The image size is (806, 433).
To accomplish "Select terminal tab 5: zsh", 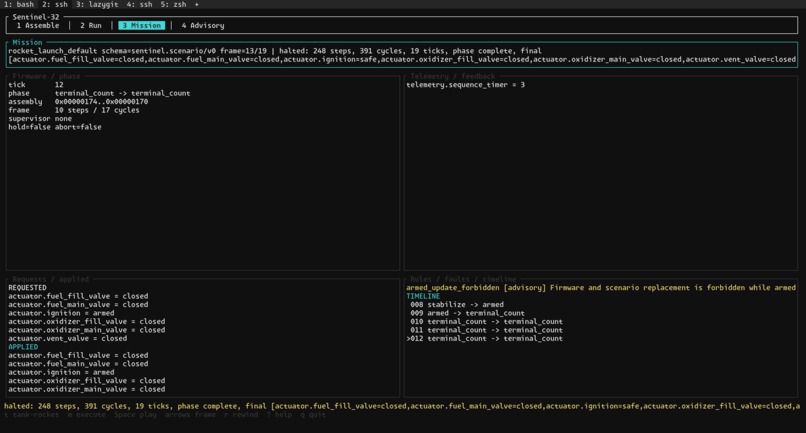I will coord(173,4).
